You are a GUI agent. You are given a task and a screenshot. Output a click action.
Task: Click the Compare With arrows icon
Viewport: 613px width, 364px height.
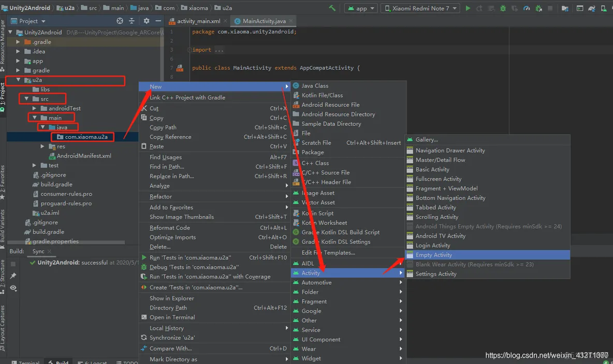[144, 348]
